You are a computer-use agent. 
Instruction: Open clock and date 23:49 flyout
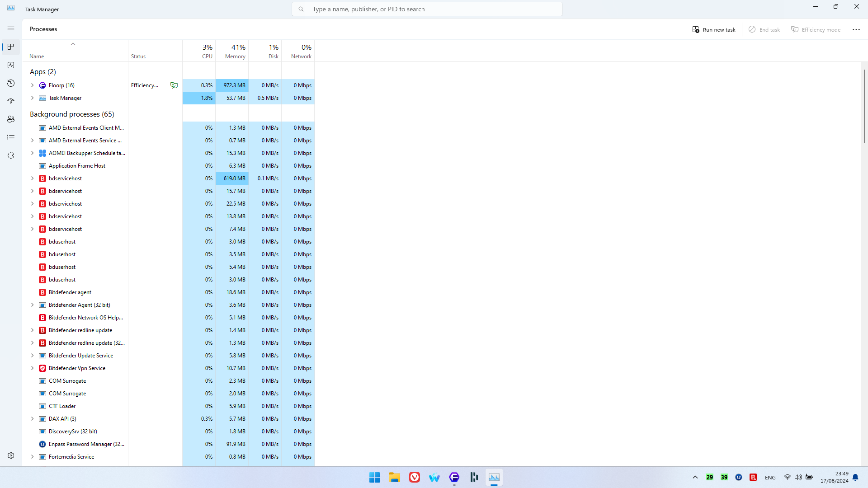835,477
